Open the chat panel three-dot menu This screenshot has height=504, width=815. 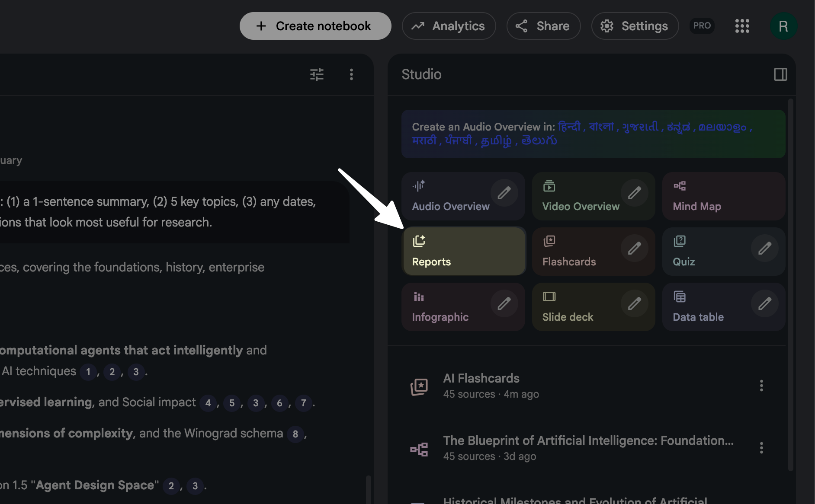pos(351,74)
